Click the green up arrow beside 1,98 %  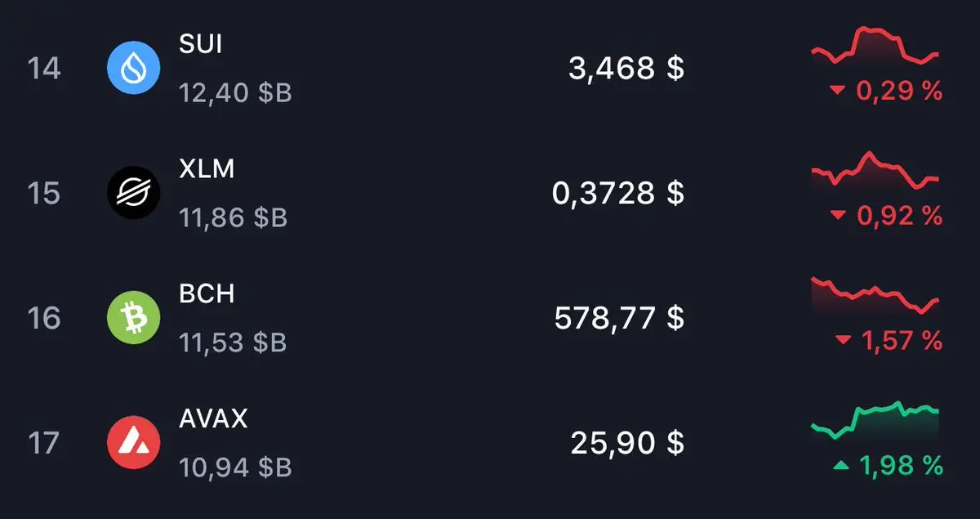(840, 466)
